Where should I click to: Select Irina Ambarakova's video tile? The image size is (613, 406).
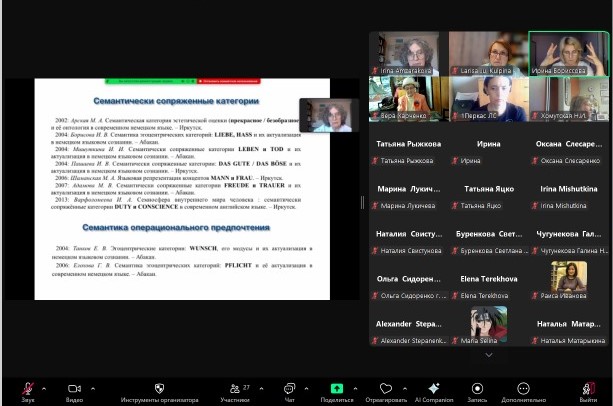pyautogui.click(x=409, y=54)
